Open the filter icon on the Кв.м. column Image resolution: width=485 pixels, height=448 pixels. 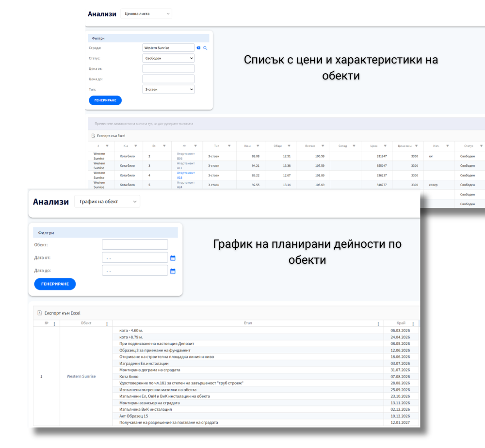[259, 146]
